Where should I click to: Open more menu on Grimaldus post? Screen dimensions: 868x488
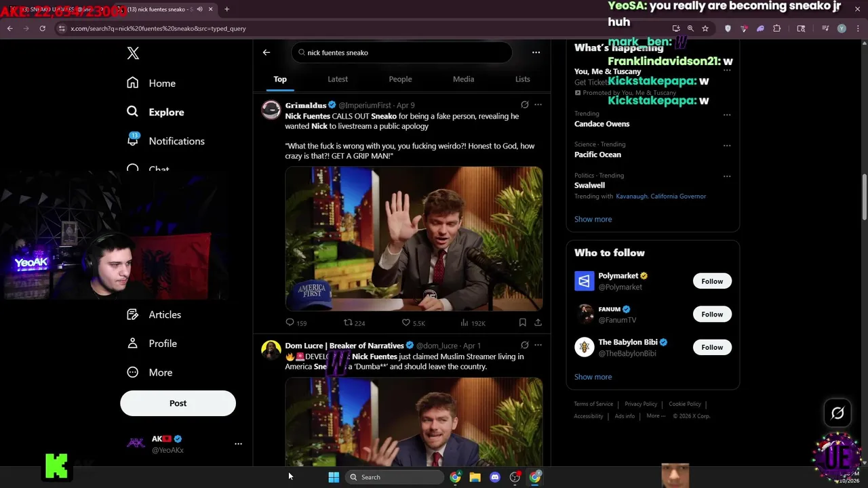click(538, 105)
